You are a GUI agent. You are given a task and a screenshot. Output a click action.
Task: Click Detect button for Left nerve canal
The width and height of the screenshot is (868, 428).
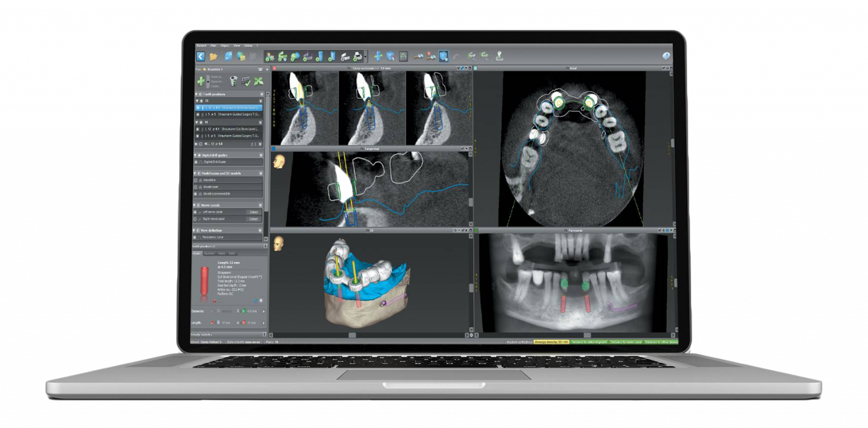254,212
